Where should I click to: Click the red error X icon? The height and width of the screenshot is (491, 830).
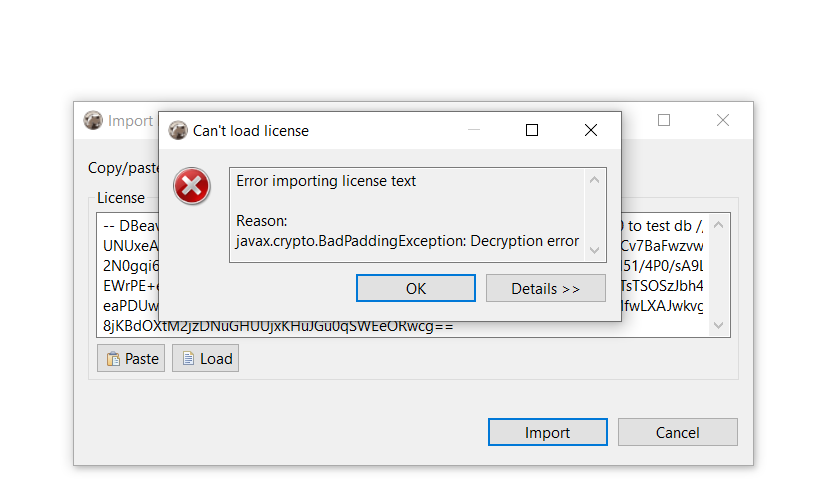192,187
